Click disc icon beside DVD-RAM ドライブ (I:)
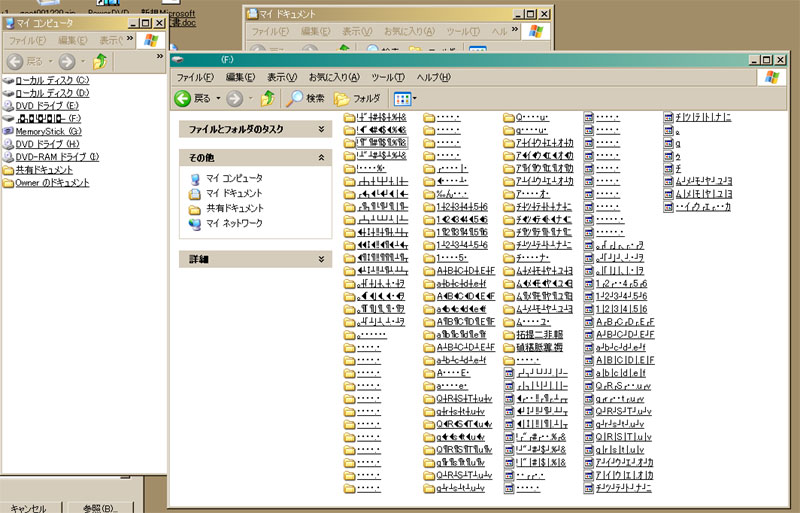800x513 pixels. [x=8, y=157]
